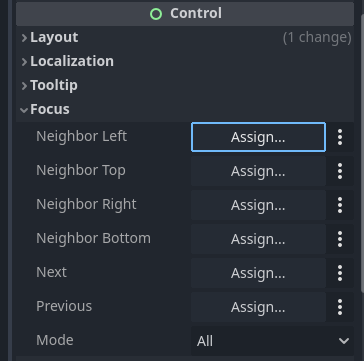Screen dimensions: 364x361
Task: Open three-dot menu for Neighbor Bottom
Action: (340, 239)
